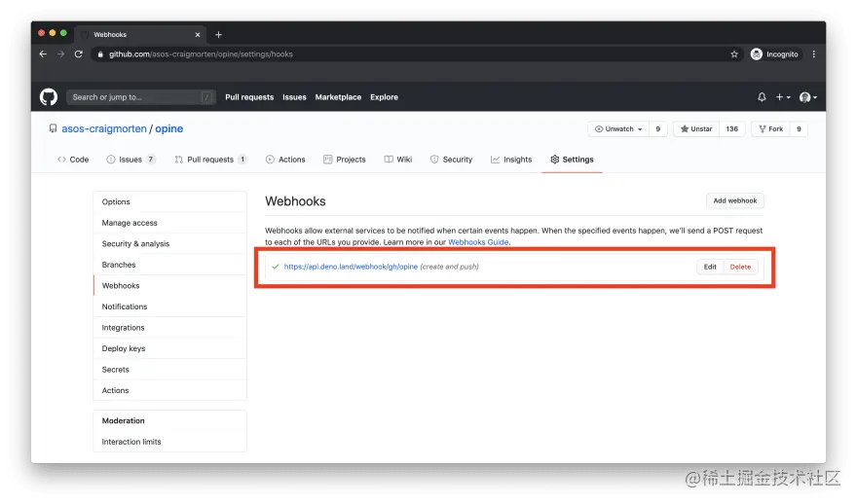Image resolution: width=857 pixels, height=504 pixels.
Task: Close the Webhooks browser tab
Action: pyautogui.click(x=198, y=34)
